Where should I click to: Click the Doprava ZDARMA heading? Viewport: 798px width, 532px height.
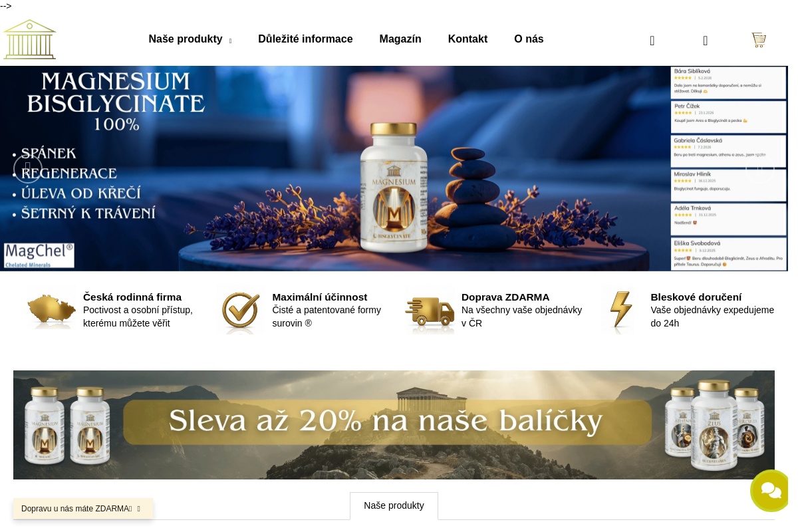click(x=505, y=297)
